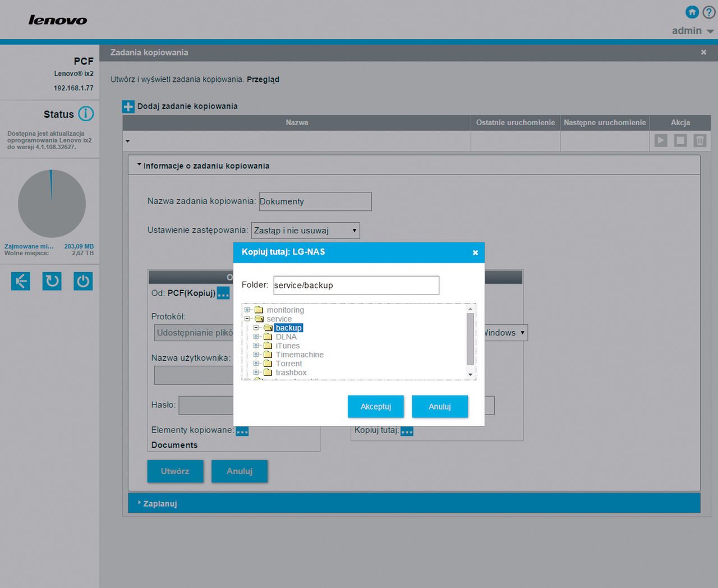Click the restart device icon
This screenshot has height=588, width=718.
(x=52, y=281)
